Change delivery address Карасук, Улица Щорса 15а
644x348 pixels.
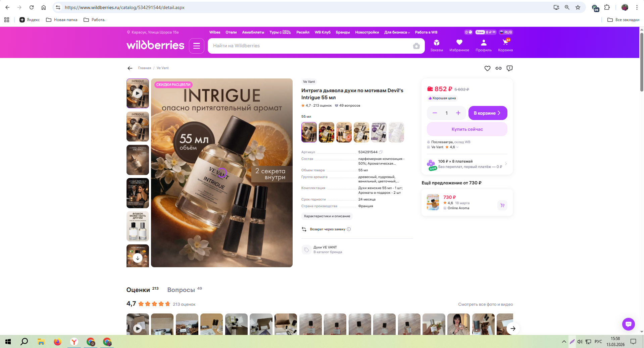[153, 32]
